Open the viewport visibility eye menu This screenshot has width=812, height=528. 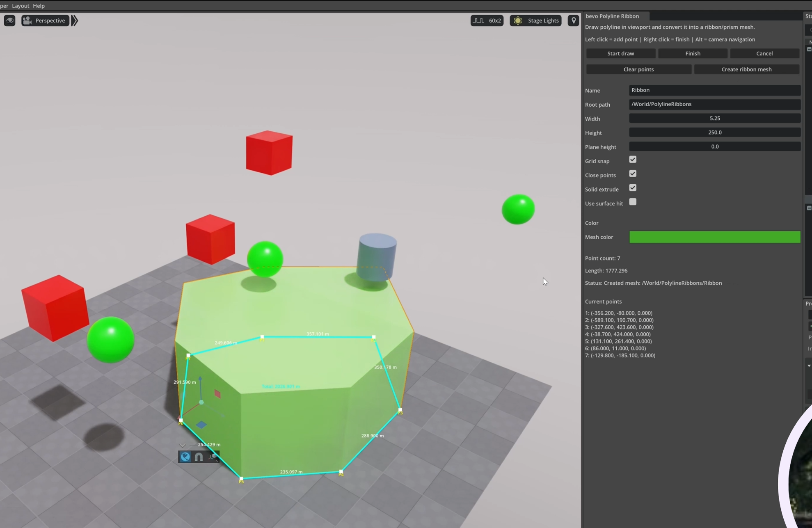click(9, 21)
